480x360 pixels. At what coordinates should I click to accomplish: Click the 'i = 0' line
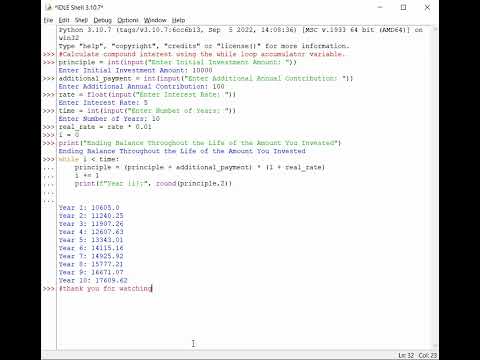pos(69,135)
